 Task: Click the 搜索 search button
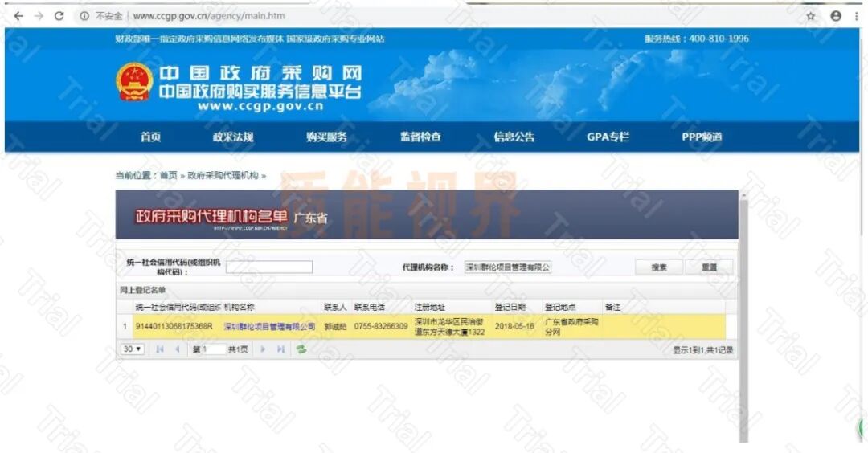[659, 267]
